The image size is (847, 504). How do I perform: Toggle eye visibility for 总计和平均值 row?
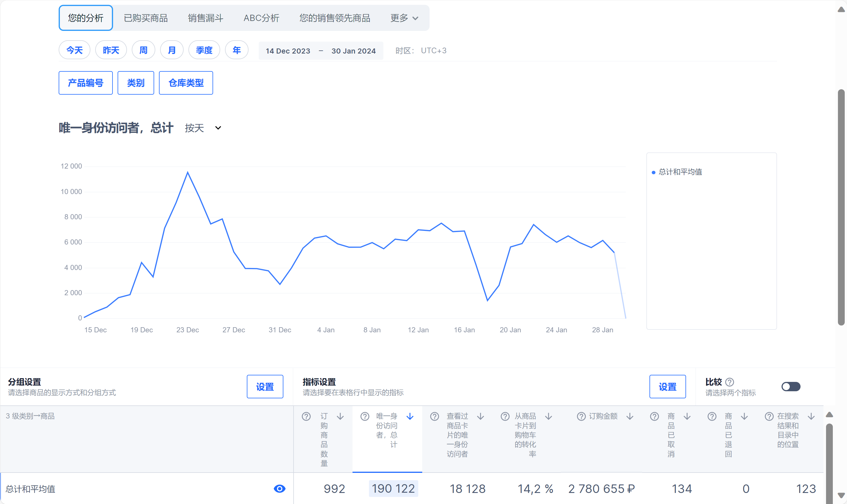[x=279, y=489]
